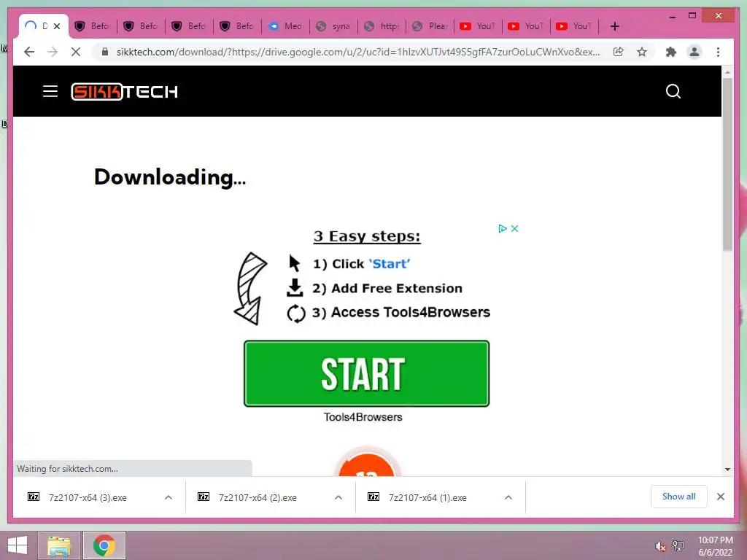Click the scrollbar up arrow
747x560 pixels.
tap(727, 72)
